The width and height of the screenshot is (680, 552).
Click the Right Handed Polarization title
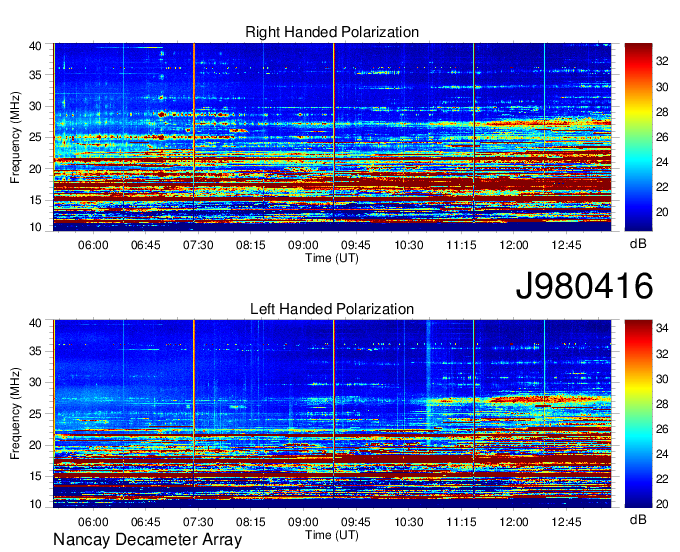click(x=332, y=32)
